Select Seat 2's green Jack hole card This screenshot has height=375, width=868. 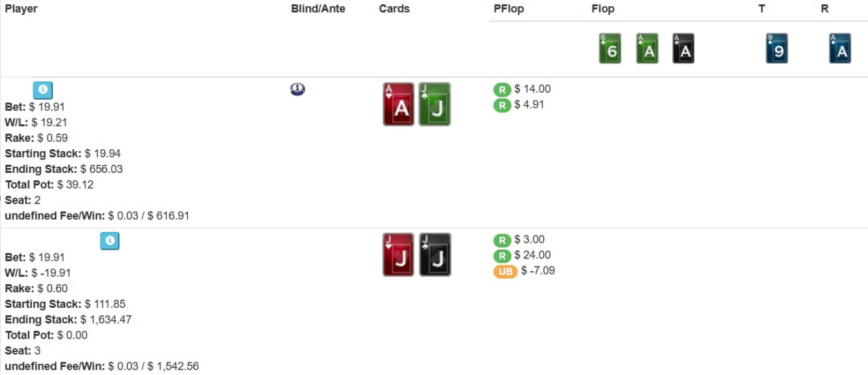(435, 104)
